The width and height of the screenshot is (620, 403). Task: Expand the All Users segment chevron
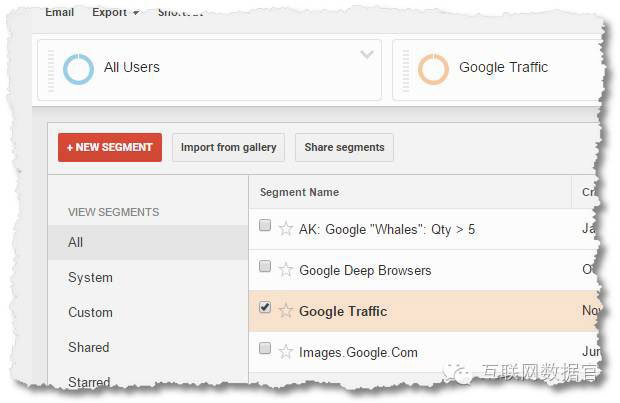(367, 54)
